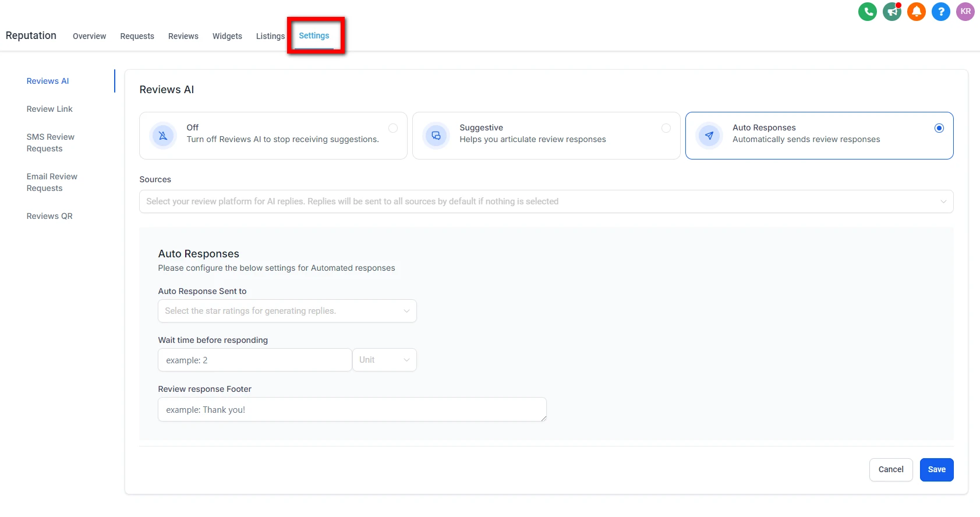Viewport: 980px width, 517px height.
Task: Click the Off card title text
Action: pos(193,128)
